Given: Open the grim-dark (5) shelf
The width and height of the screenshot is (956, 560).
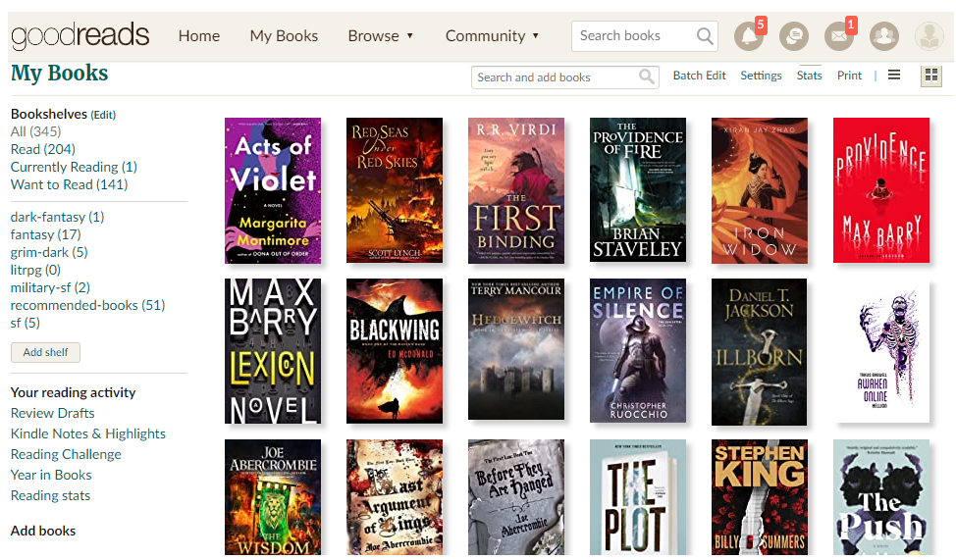Looking at the screenshot, I should coord(49,252).
